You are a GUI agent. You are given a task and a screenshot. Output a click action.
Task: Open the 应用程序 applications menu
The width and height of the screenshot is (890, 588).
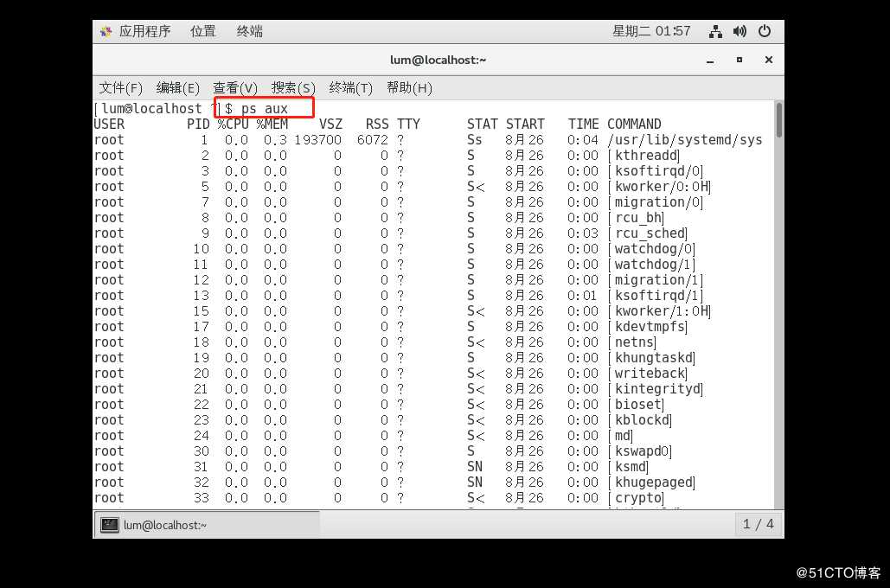[x=144, y=31]
